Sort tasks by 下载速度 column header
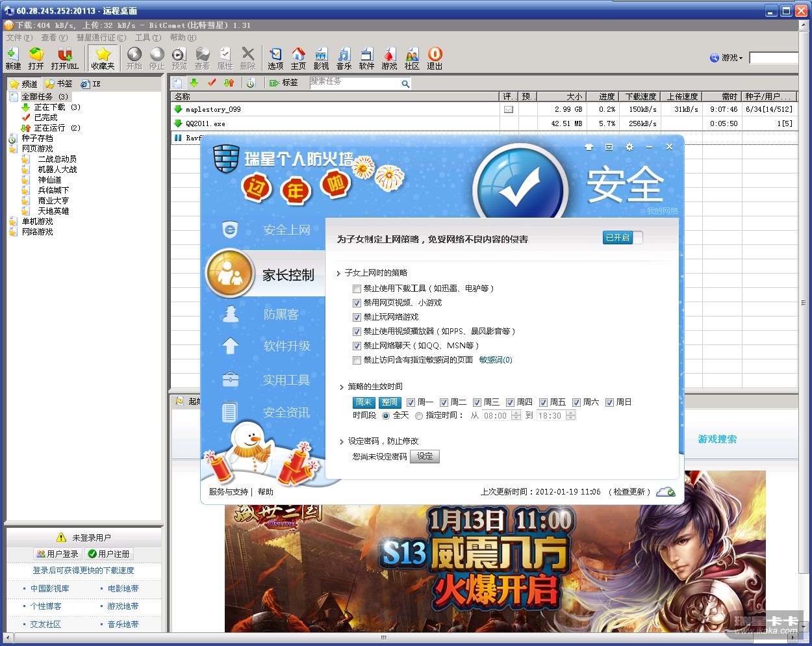This screenshot has height=646, width=812. coord(640,96)
